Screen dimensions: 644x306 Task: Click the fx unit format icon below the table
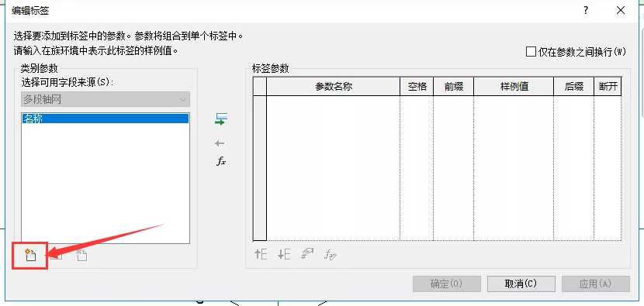[331, 255]
